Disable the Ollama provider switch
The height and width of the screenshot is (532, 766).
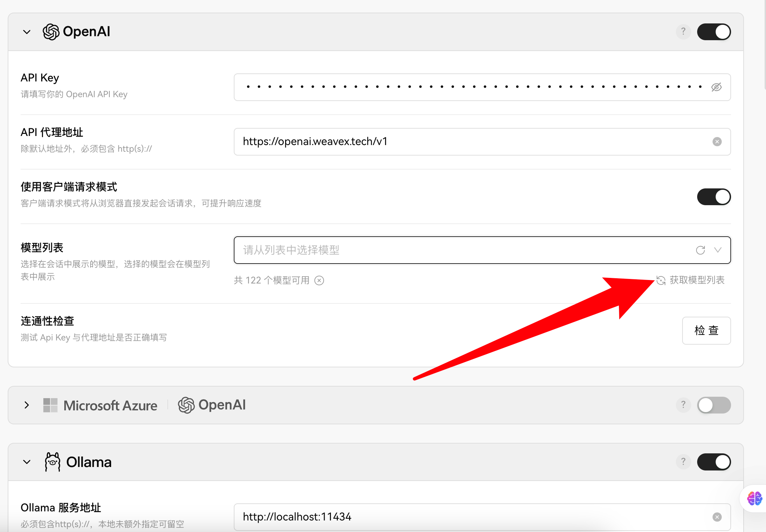[714, 462]
